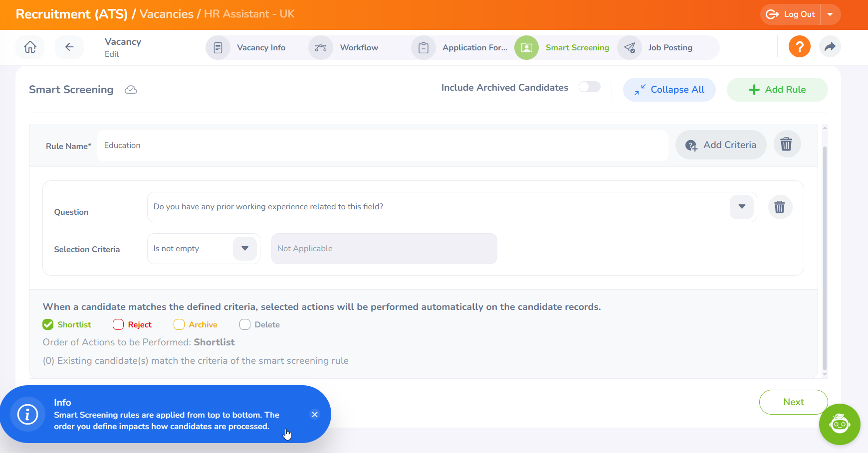Toggle Include Archived Candidates switch
868x453 pixels.
click(x=589, y=87)
